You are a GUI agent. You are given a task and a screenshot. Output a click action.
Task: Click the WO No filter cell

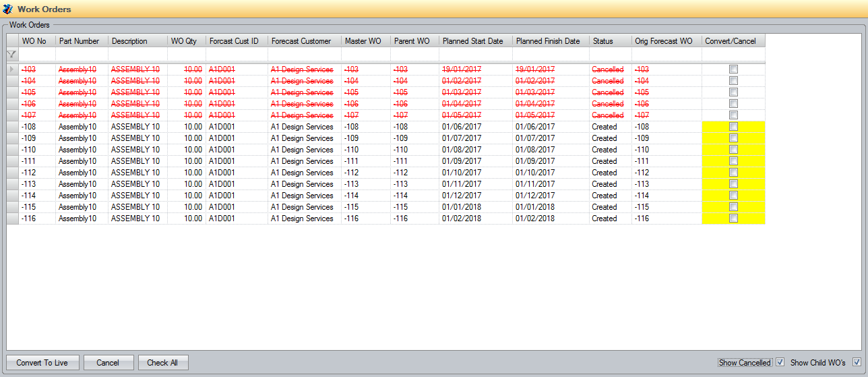(37, 54)
